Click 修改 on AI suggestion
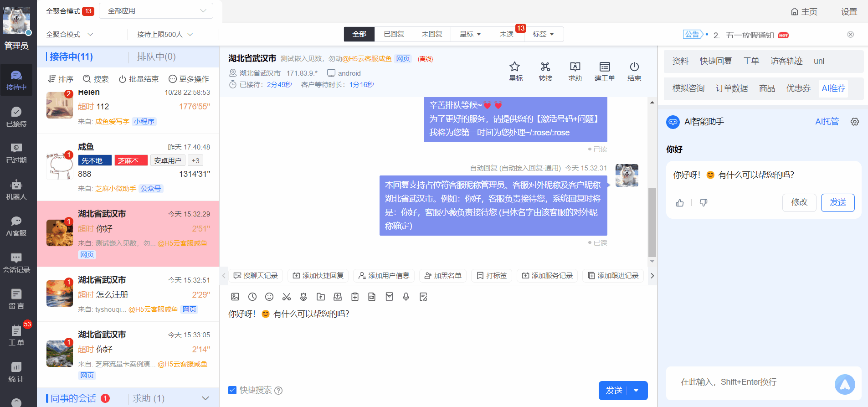 799,202
